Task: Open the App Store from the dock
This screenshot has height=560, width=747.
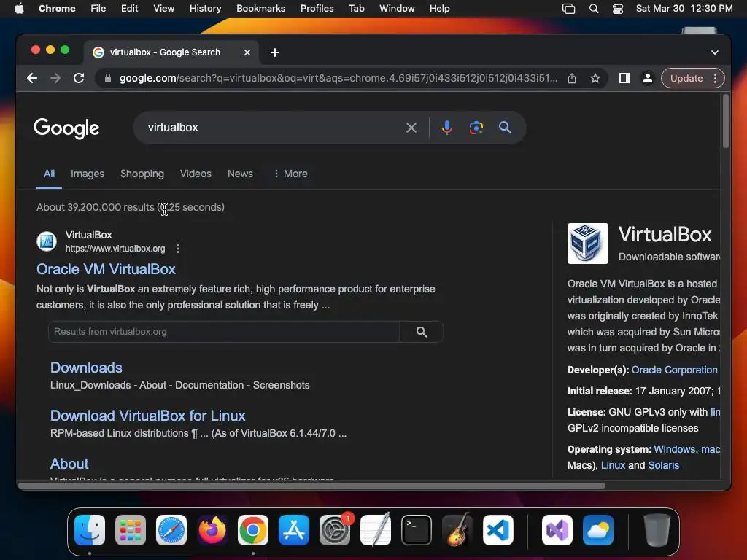Action: [x=294, y=530]
